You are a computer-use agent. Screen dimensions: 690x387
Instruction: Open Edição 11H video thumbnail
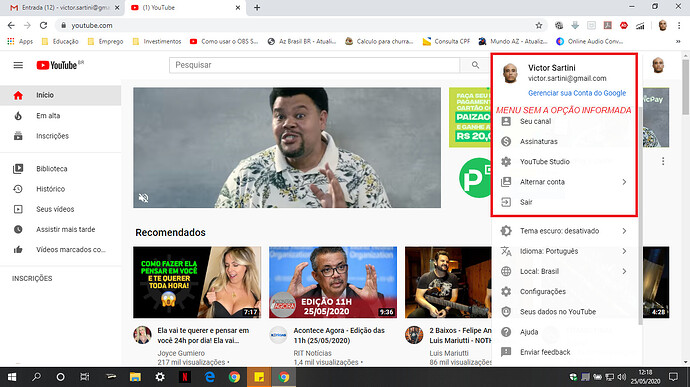click(333, 282)
